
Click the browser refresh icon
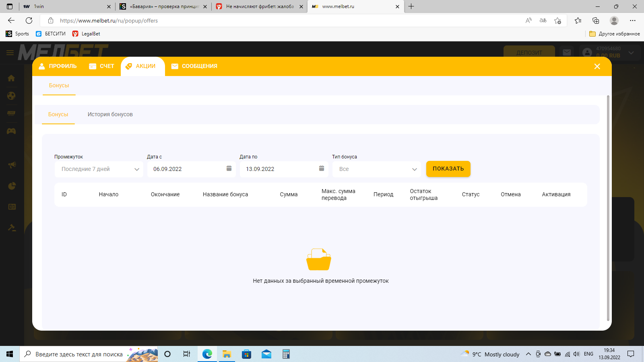[29, 21]
